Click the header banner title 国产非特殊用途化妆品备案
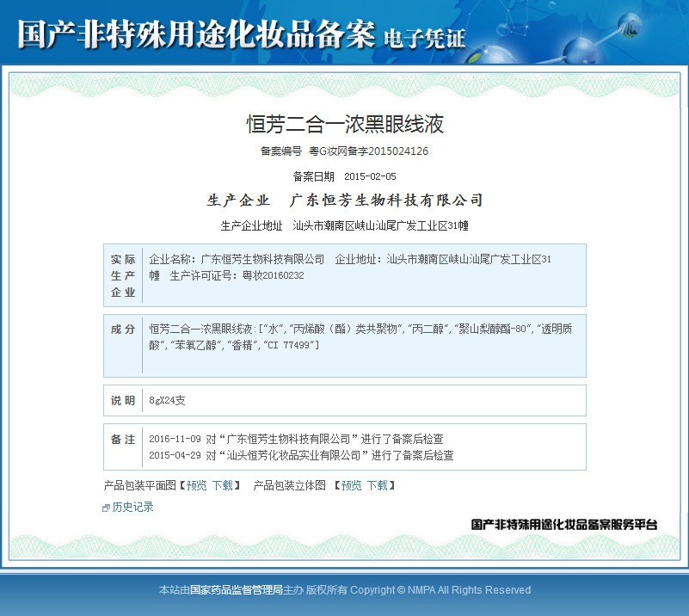This screenshot has height=616, width=689. (196, 34)
